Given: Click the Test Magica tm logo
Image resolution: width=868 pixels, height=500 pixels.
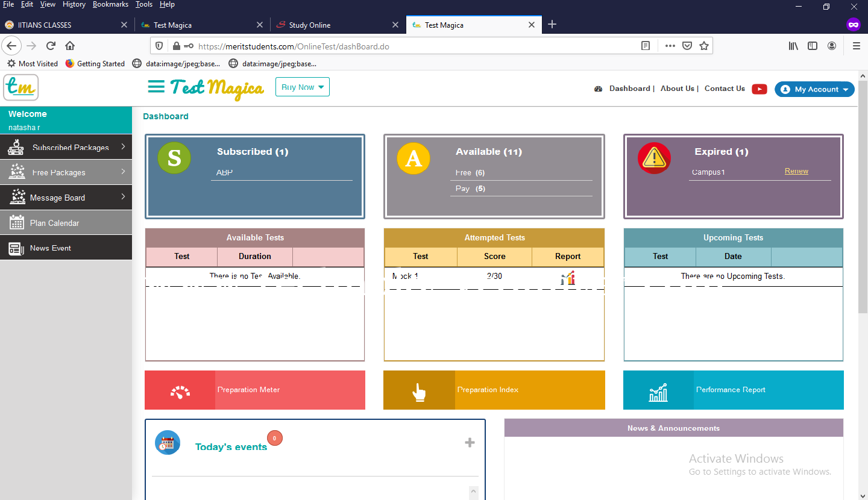Looking at the screenshot, I should (21, 88).
